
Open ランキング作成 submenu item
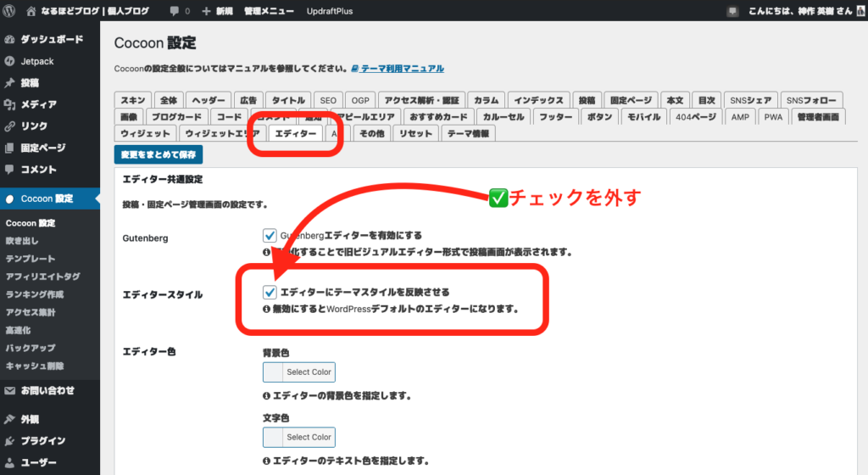(x=34, y=294)
